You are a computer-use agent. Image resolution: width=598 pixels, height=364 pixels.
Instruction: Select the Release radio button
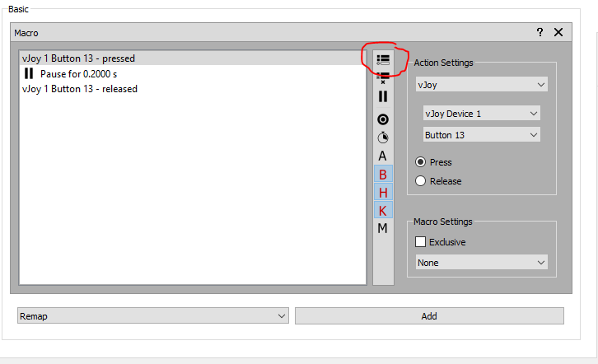coord(420,180)
